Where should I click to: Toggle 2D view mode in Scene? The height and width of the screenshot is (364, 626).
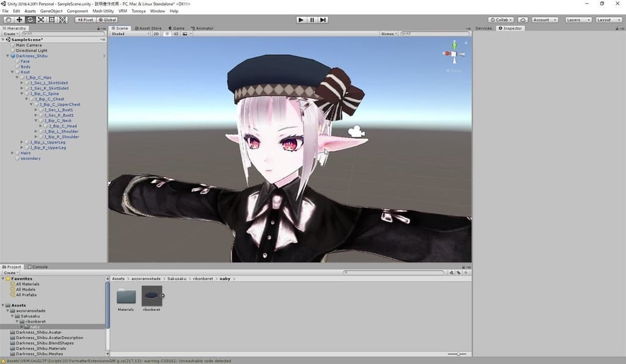click(156, 34)
